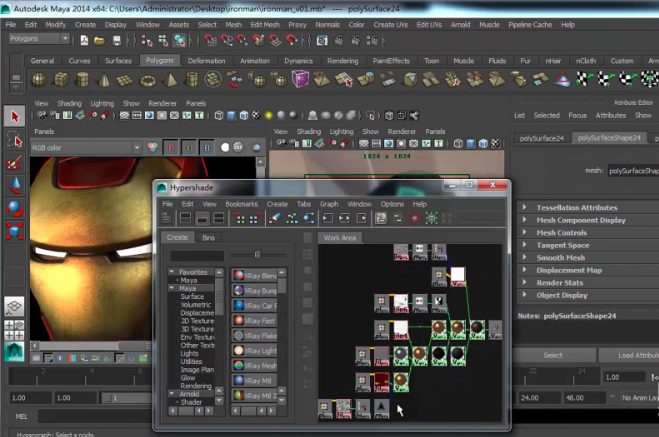This screenshot has width=659, height=437.
Task: Adjust the Hypershade icon size slider
Action: pyautogui.click(x=258, y=255)
